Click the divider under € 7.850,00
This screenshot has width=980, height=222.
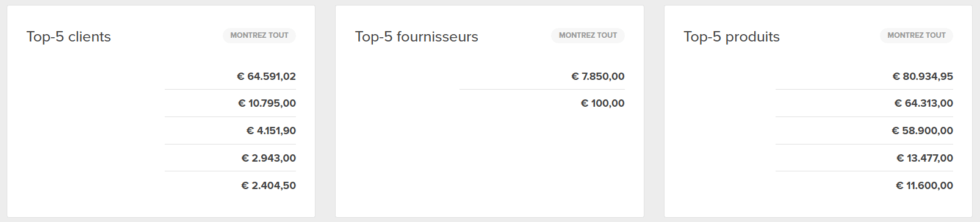pyautogui.click(x=542, y=89)
